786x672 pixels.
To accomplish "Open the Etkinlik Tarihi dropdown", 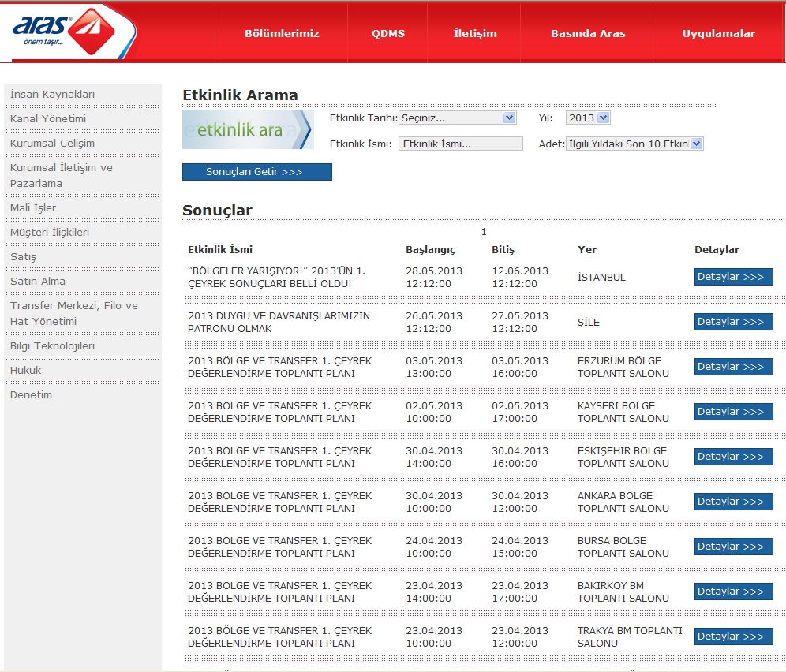I will [457, 118].
